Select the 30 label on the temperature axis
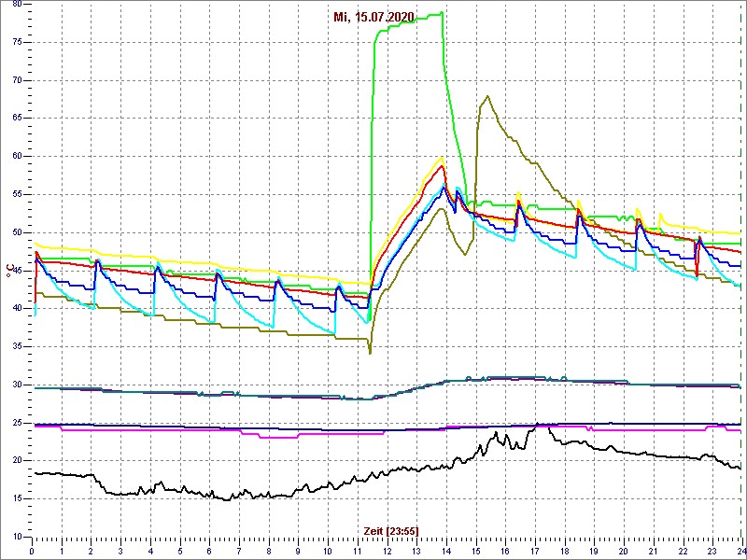The image size is (747, 560). point(17,385)
